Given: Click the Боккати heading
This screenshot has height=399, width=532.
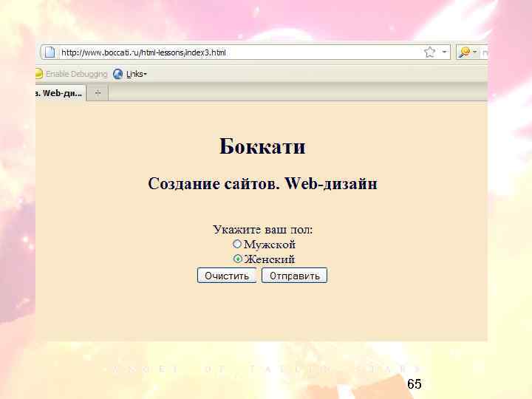Looking at the screenshot, I should (x=262, y=146).
